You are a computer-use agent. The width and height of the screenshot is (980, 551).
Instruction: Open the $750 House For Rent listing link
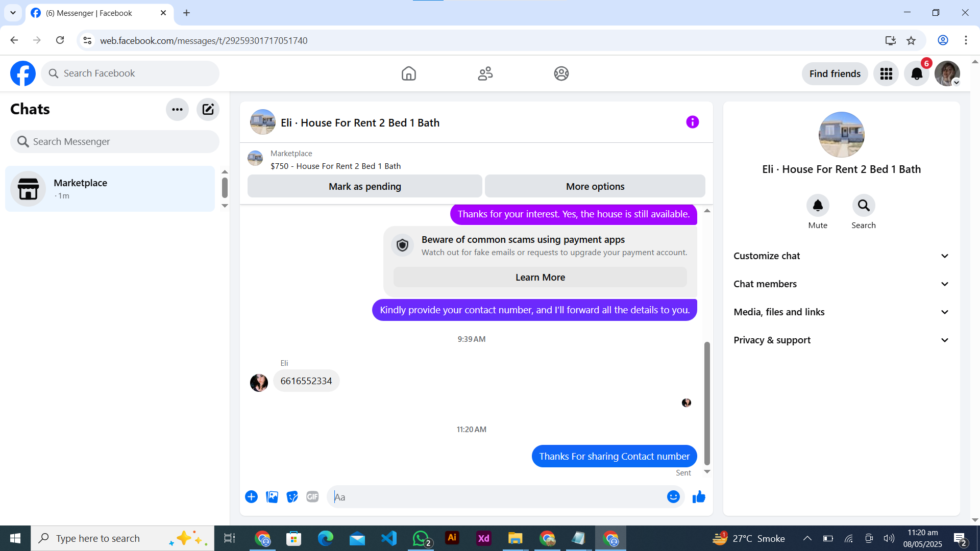click(x=336, y=166)
